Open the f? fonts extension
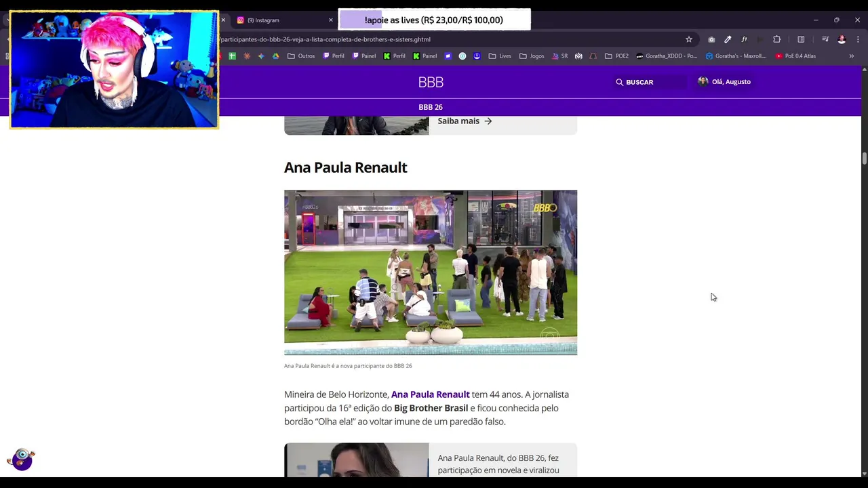Viewport: 868px width, 488px height. click(x=744, y=39)
